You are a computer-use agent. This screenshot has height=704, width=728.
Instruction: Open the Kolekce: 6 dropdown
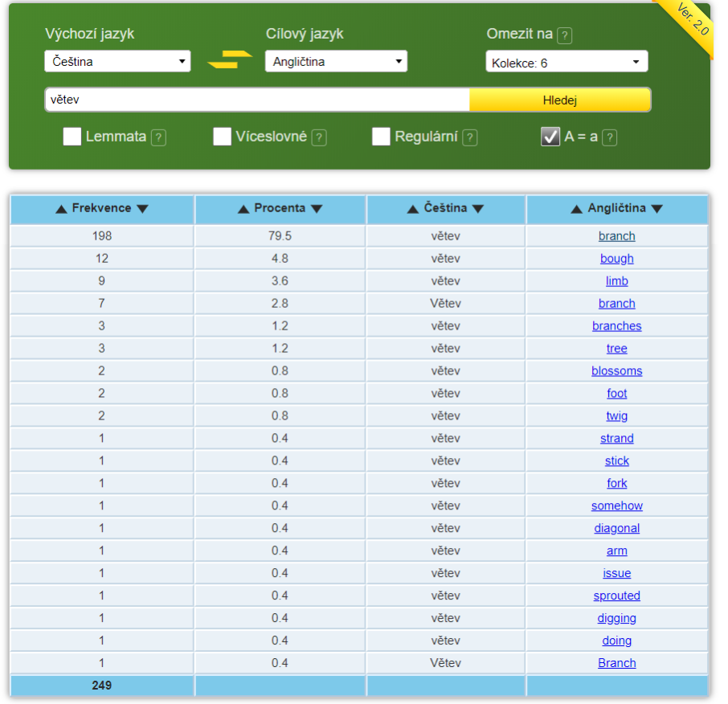click(566, 62)
